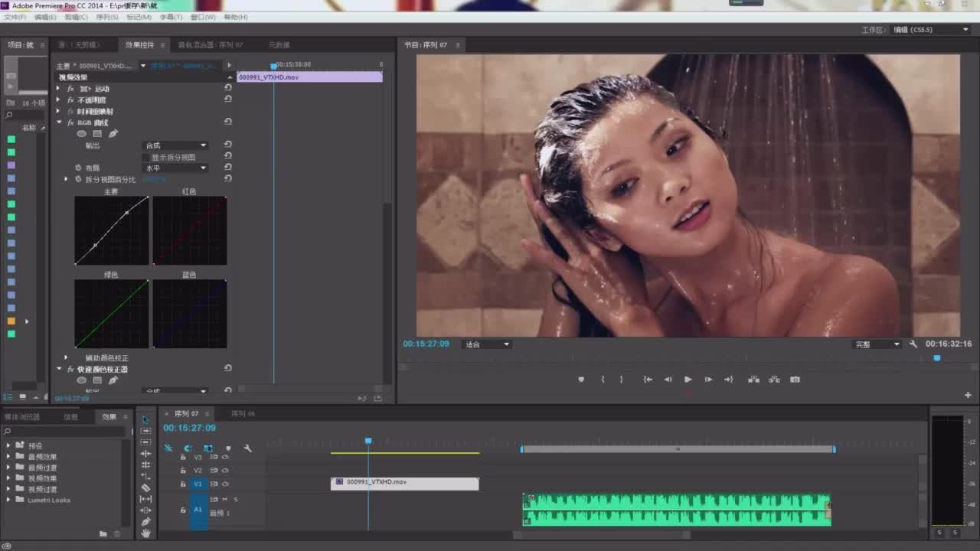Open timeline display settings wrench
Image resolution: width=980 pixels, height=551 pixels.
247,448
